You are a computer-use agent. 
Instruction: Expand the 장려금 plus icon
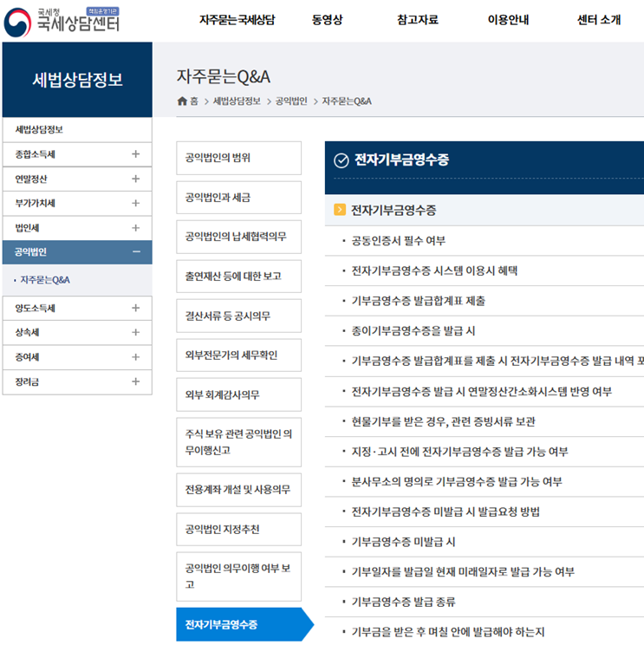click(135, 381)
